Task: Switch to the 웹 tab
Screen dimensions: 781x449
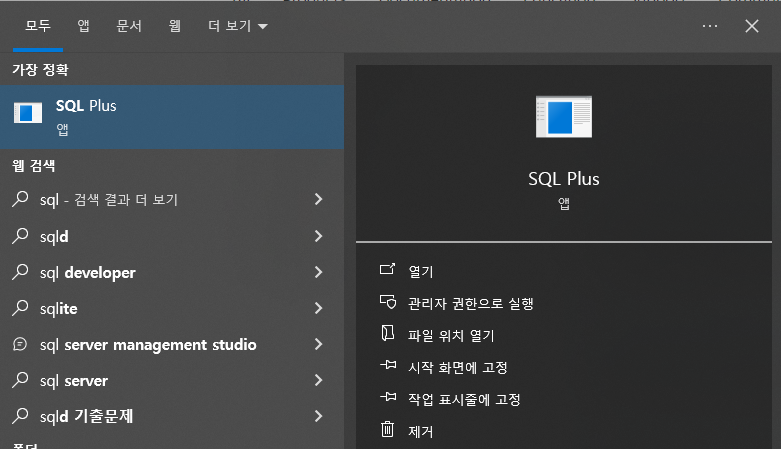Action: [174, 26]
